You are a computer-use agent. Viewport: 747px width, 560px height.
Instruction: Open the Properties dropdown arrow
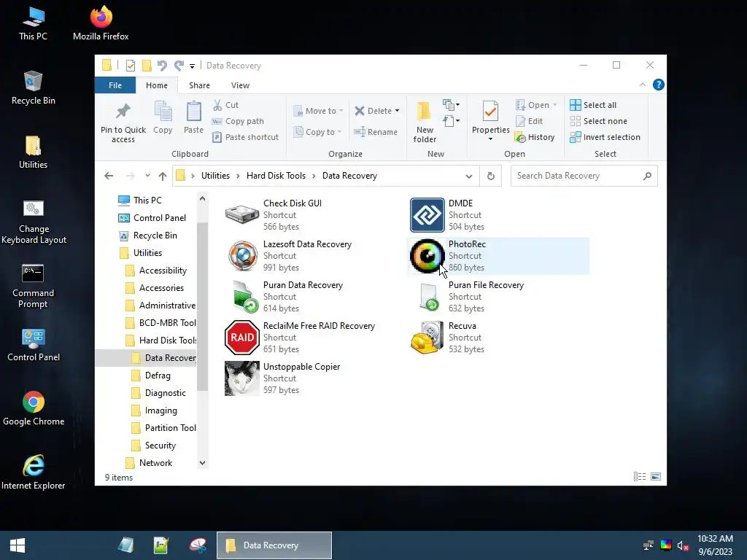[x=490, y=139]
